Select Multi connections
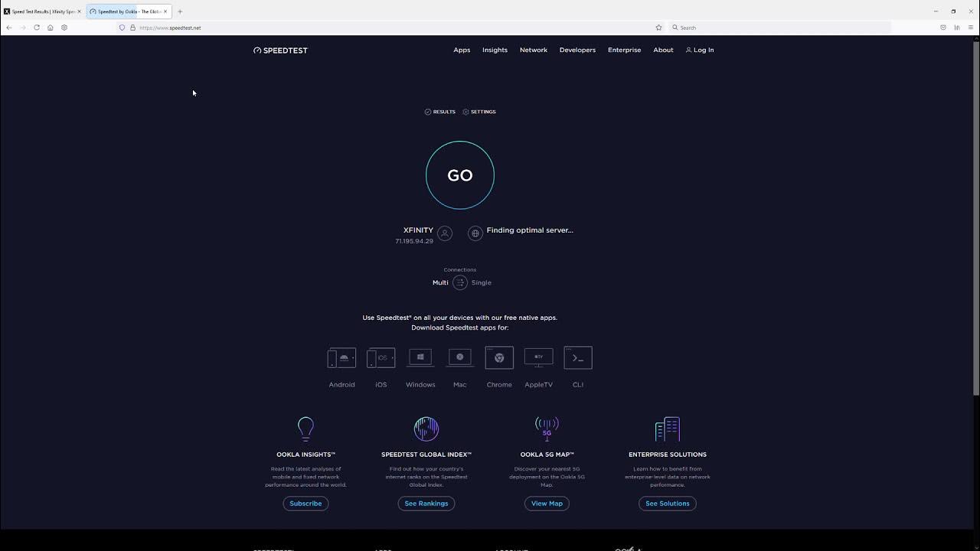 [440, 282]
